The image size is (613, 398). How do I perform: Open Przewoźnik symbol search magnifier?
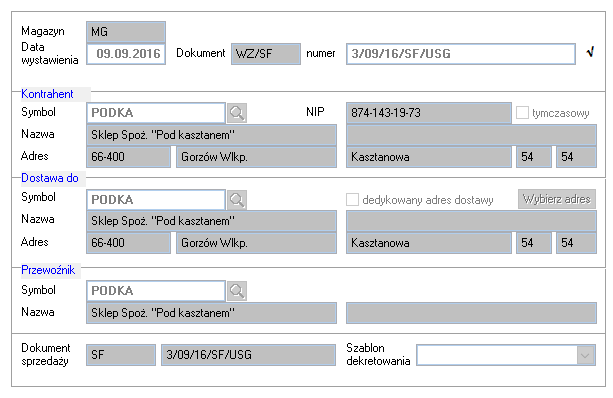(x=237, y=291)
